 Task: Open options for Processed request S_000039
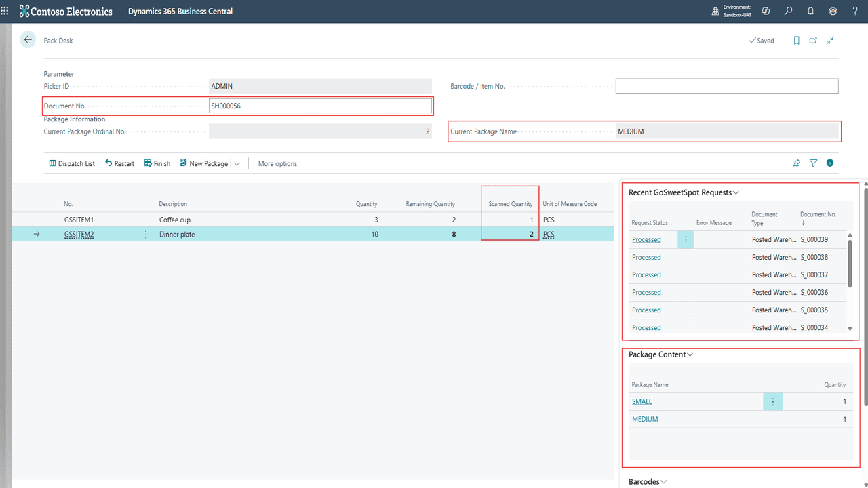click(686, 239)
